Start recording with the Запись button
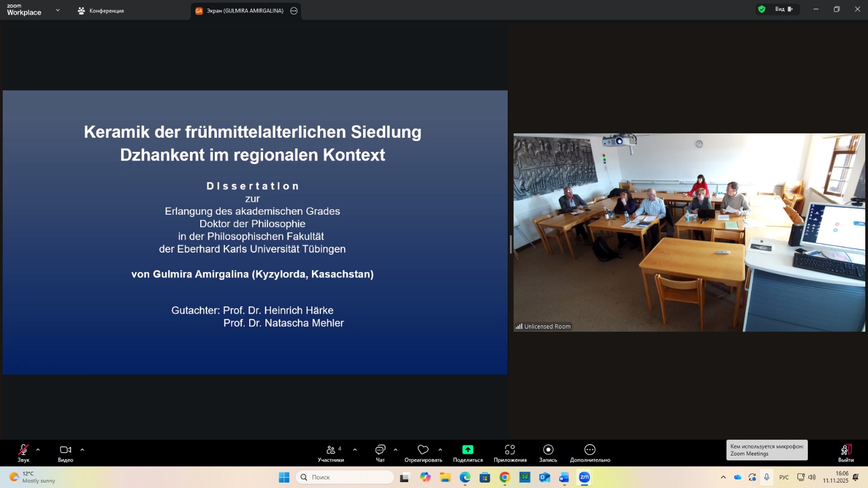This screenshot has height=488, width=868. click(x=548, y=452)
